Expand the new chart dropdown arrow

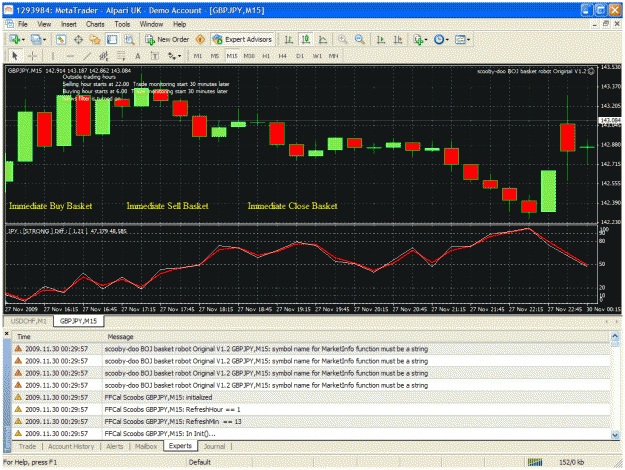[x=23, y=40]
